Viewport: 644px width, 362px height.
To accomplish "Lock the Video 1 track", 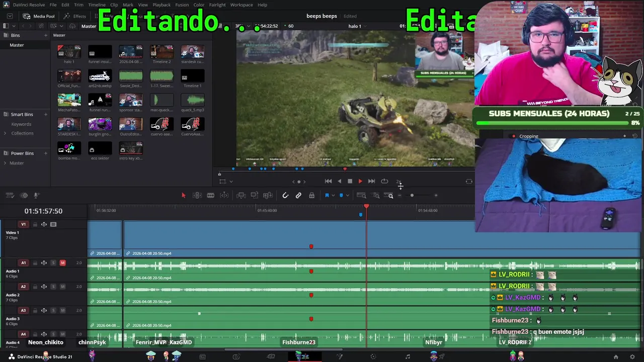I will click(35, 224).
